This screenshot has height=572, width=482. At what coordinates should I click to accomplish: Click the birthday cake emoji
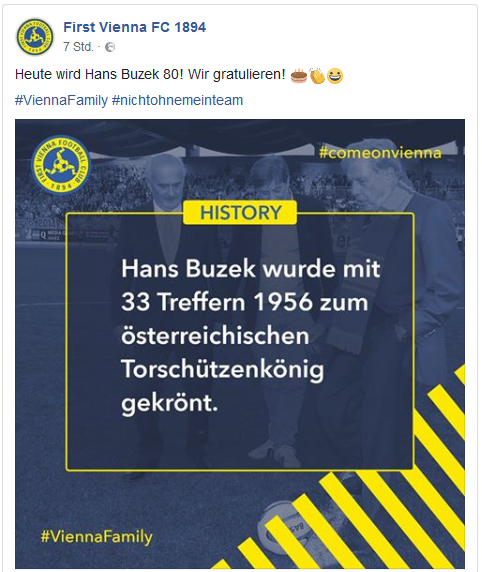point(299,75)
